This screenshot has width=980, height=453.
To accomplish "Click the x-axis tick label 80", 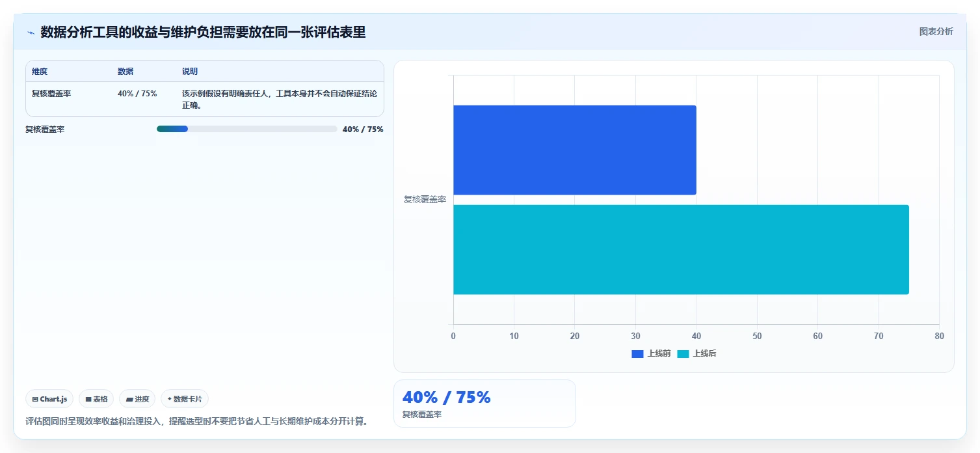I will tap(939, 336).
